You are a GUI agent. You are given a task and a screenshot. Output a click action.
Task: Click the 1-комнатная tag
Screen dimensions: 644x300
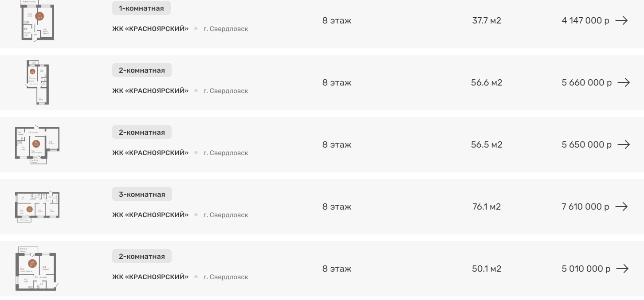coord(141,8)
